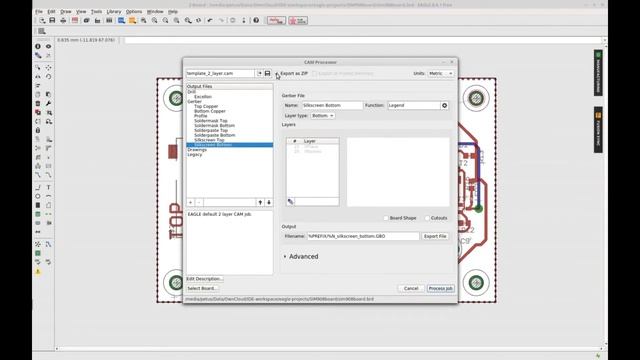This screenshot has height=360, width=640.
Task: Move the selected output up with the arrow
Action: coord(260,202)
